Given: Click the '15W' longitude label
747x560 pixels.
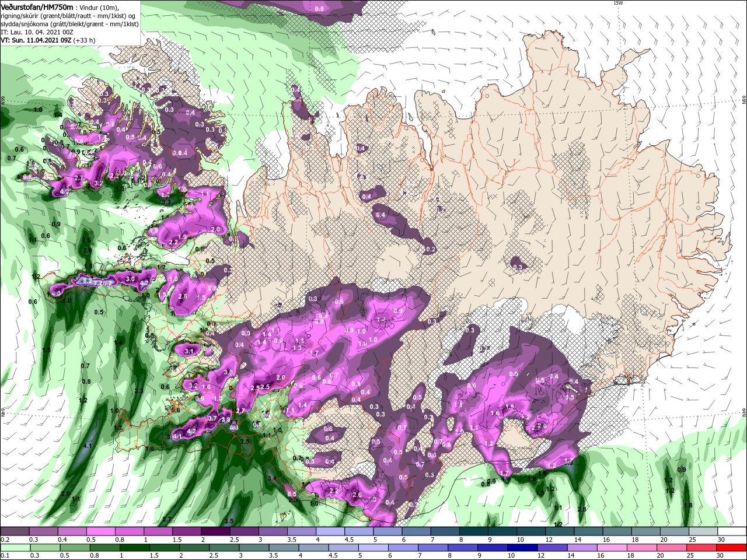Looking at the screenshot, I should click(618, 3).
